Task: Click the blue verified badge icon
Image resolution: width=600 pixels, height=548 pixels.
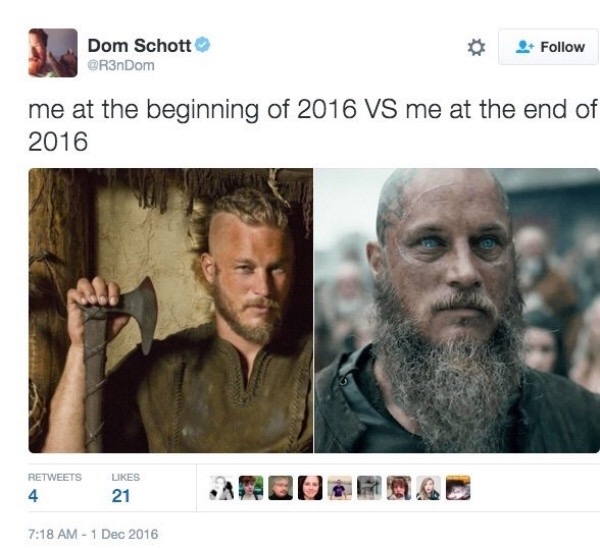Action: (x=203, y=45)
